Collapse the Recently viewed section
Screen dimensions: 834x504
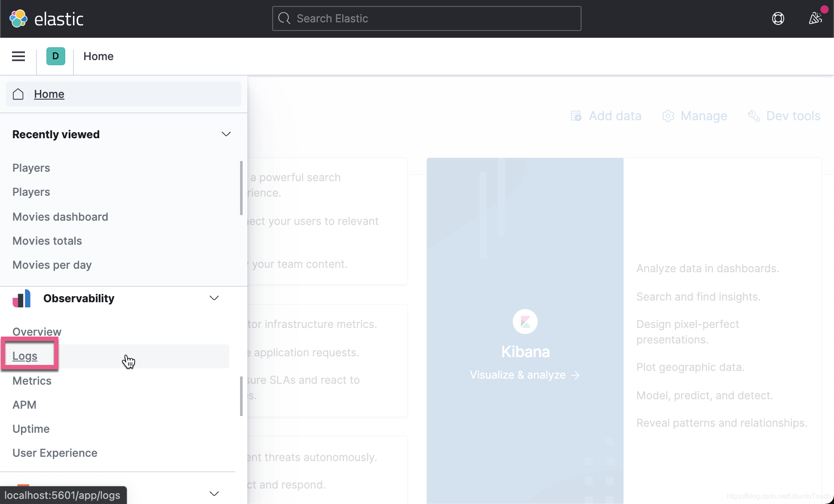tap(226, 134)
